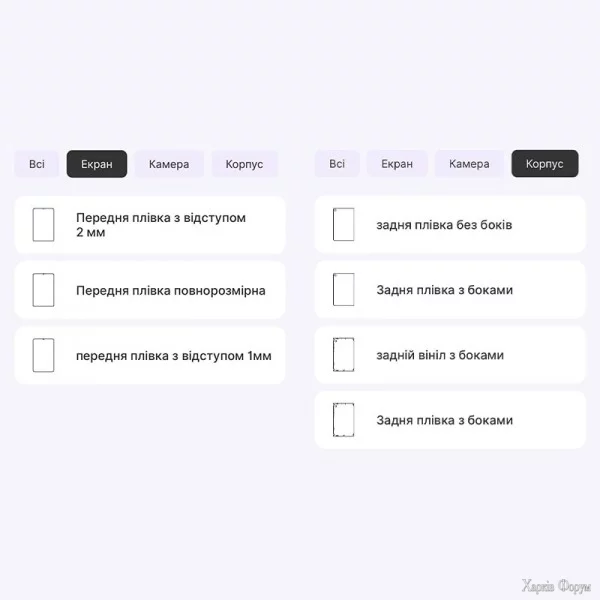600x600 pixels.
Task: Switch to the light unselected "Корпус" tab
Action: (x=245, y=164)
